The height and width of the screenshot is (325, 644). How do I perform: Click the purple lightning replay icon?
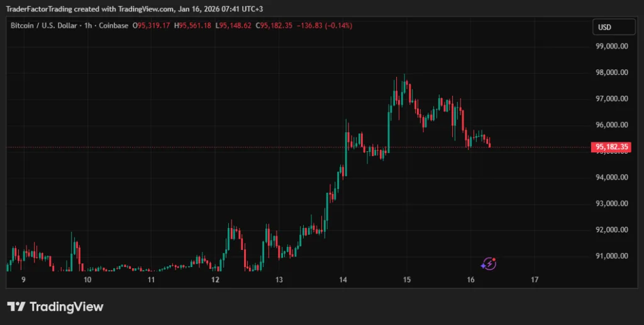click(x=489, y=264)
